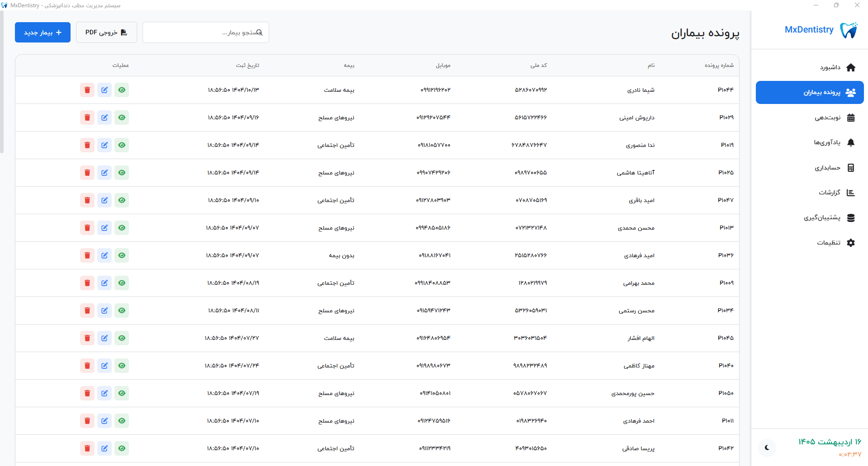Toggle dark mode moon icon
The image size is (868, 466).
pos(767,447)
